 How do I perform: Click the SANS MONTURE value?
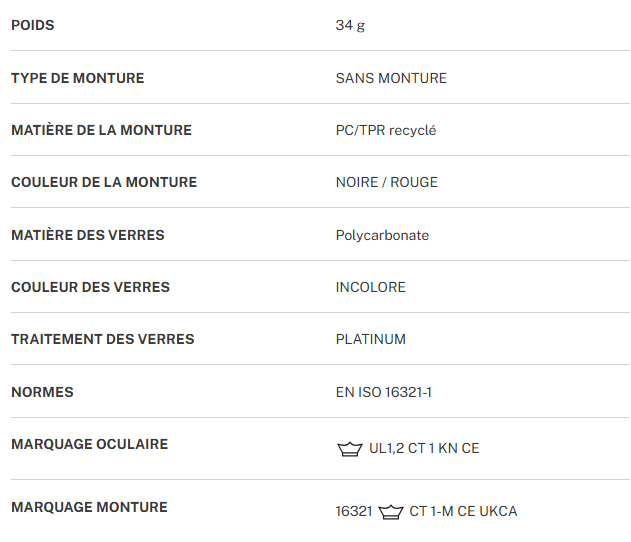(391, 78)
